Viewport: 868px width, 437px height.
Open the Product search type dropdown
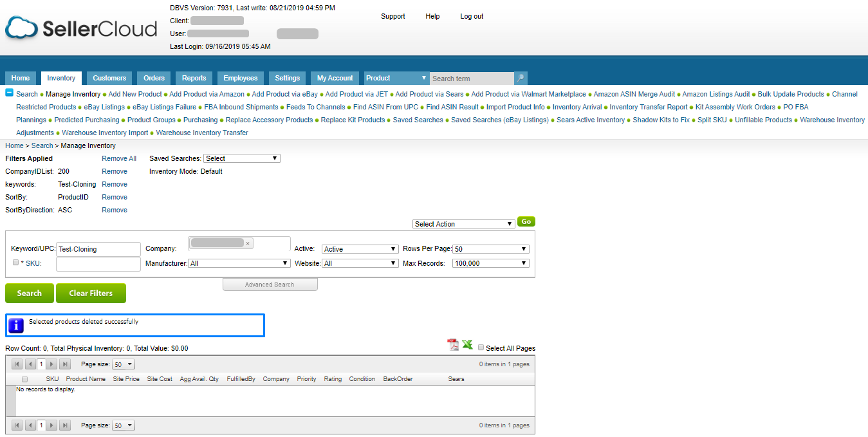[396, 78]
